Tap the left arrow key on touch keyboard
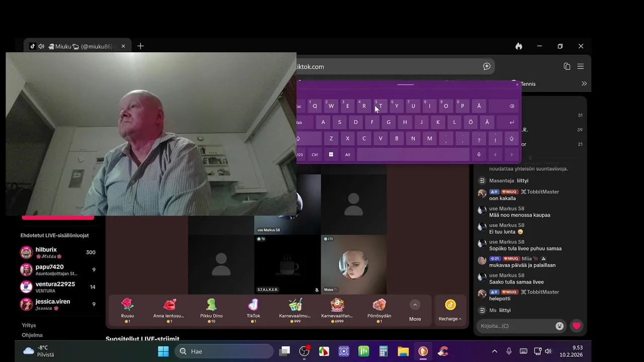Viewport: 644px width, 362px height. 496,154
